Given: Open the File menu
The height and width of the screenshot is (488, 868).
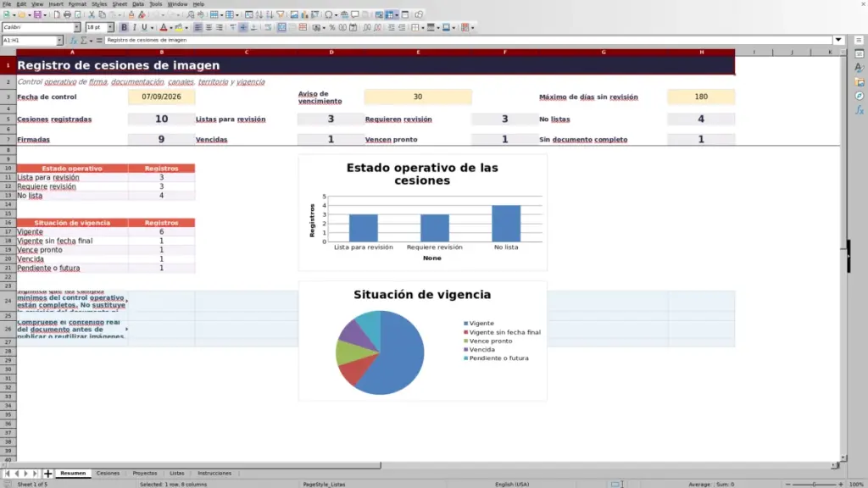Looking at the screenshot, I should tap(7, 4).
